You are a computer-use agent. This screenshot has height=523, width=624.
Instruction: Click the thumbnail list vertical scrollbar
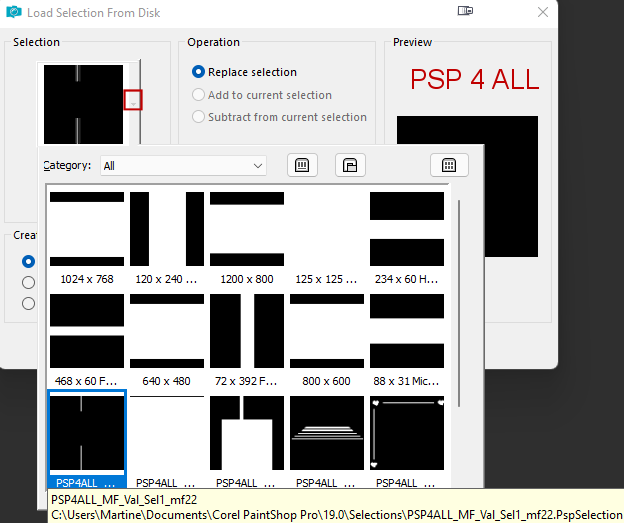tap(459, 300)
